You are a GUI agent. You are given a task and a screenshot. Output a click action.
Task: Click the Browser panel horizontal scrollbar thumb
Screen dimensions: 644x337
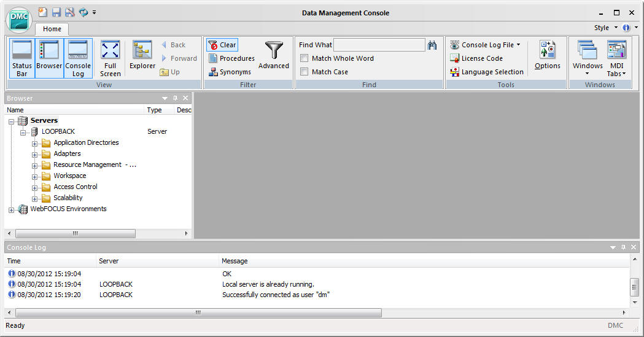75,233
